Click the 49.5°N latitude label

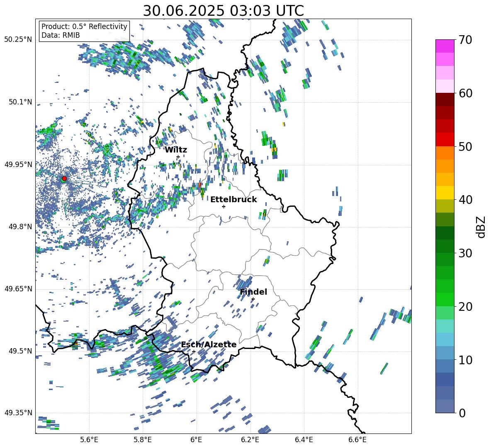pos(20,351)
